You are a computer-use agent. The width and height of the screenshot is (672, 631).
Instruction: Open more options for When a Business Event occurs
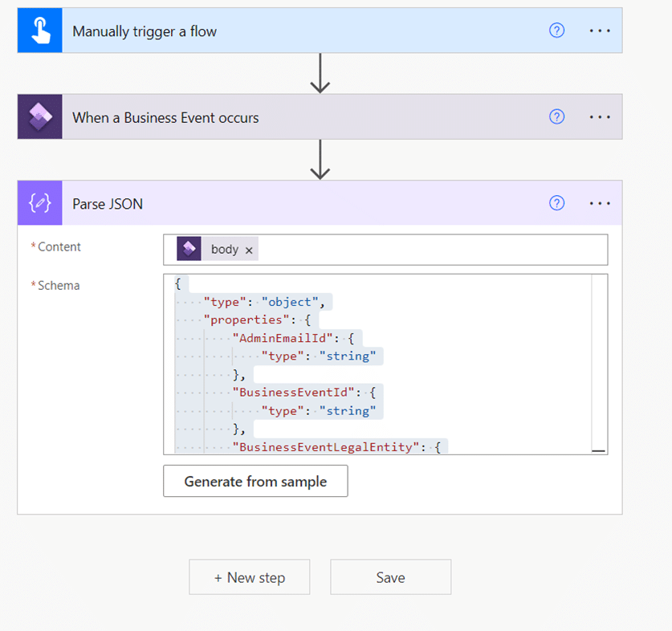point(600,117)
